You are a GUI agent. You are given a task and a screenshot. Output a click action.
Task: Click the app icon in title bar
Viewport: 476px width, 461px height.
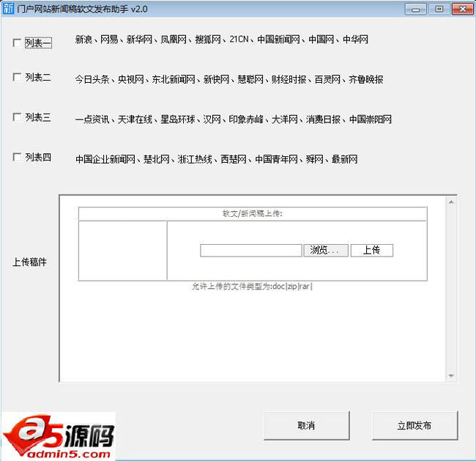tap(8, 9)
